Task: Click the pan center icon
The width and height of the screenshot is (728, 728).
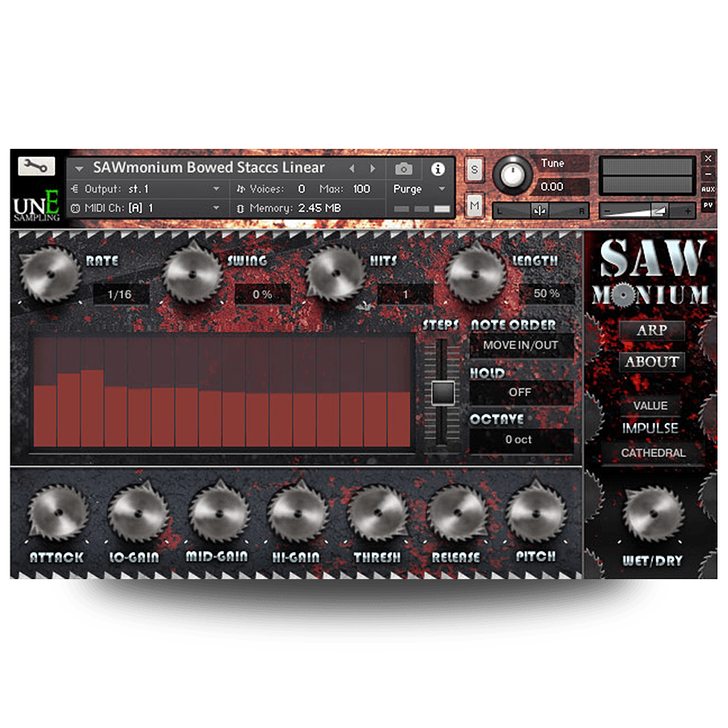Action: tap(540, 211)
